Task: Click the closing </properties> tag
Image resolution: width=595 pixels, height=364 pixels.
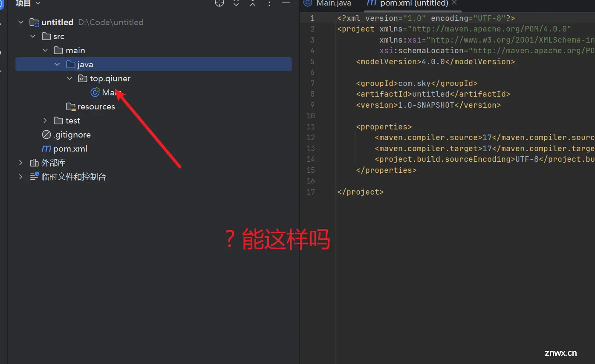Action: 386,170
